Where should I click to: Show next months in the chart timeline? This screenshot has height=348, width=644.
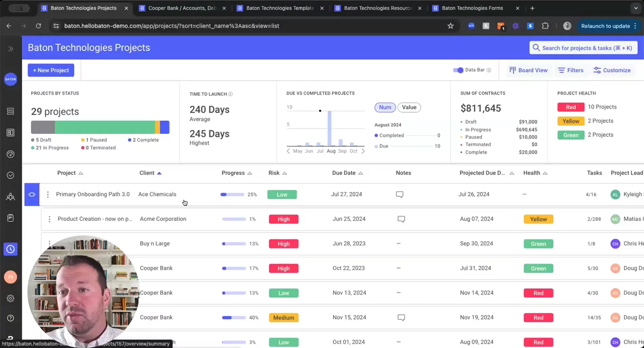coord(363,151)
